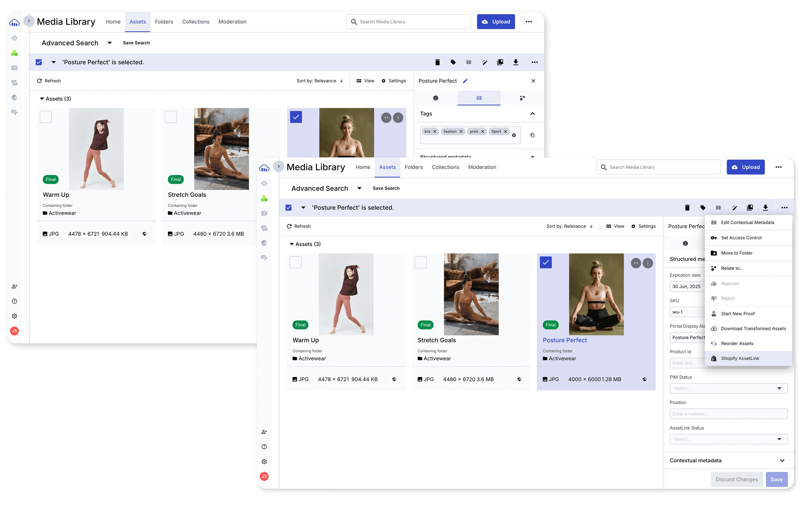This screenshot has height=506, width=812.
Task: Open the related assets tab icon in back panel
Action: tap(522, 98)
